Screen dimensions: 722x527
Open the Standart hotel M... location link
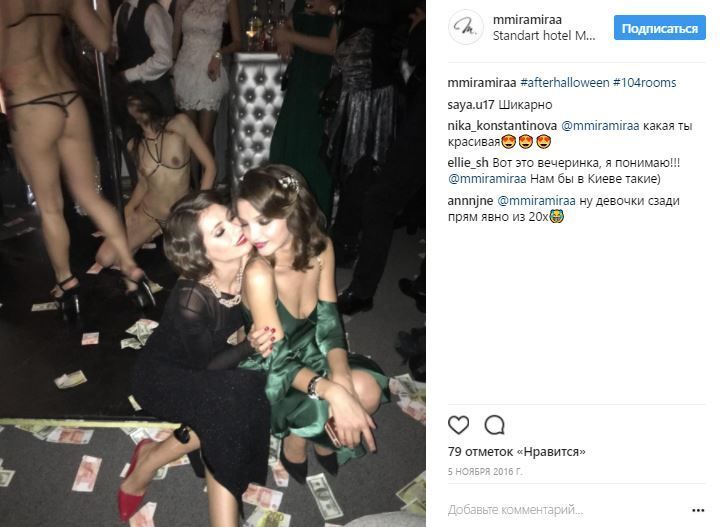pos(543,35)
